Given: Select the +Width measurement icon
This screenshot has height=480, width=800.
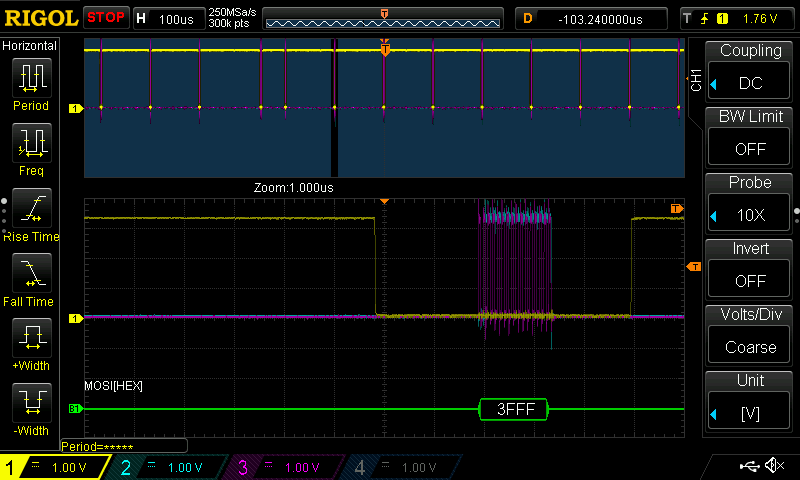Looking at the screenshot, I should [32, 337].
